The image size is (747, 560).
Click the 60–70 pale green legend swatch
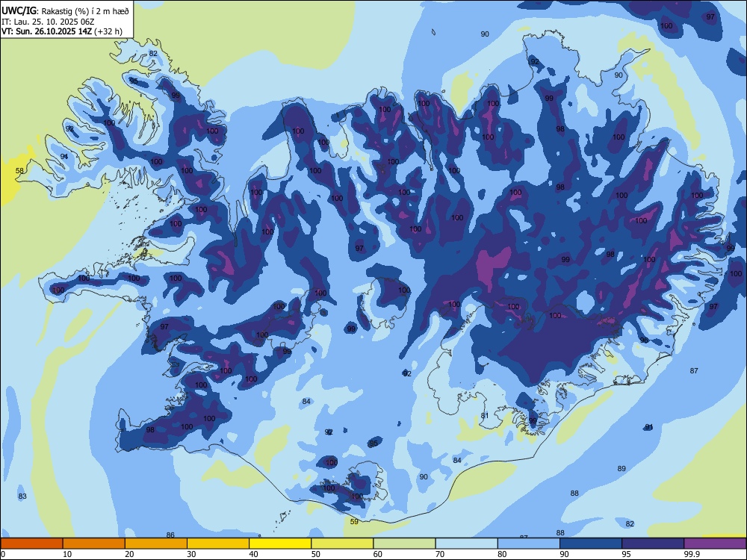[x=404, y=544]
